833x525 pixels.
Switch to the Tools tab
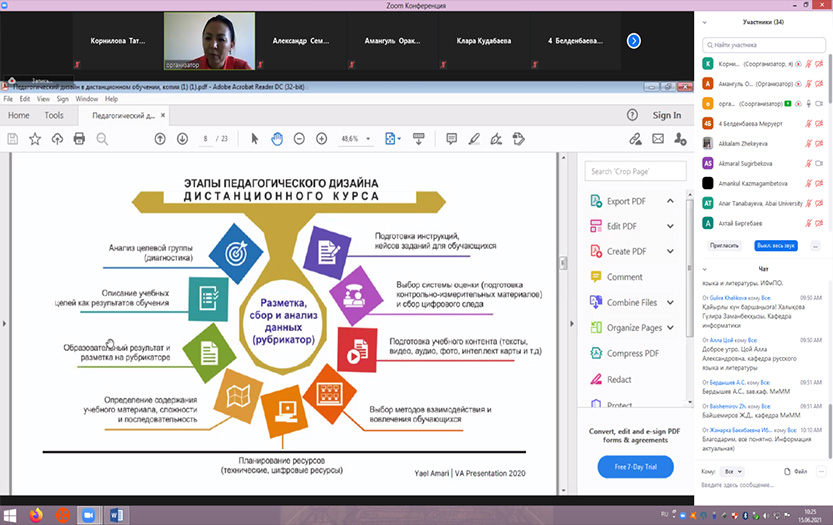(x=54, y=115)
